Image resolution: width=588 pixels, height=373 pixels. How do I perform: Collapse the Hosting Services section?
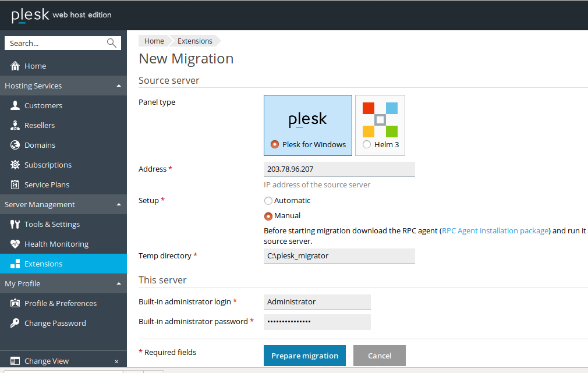click(119, 86)
